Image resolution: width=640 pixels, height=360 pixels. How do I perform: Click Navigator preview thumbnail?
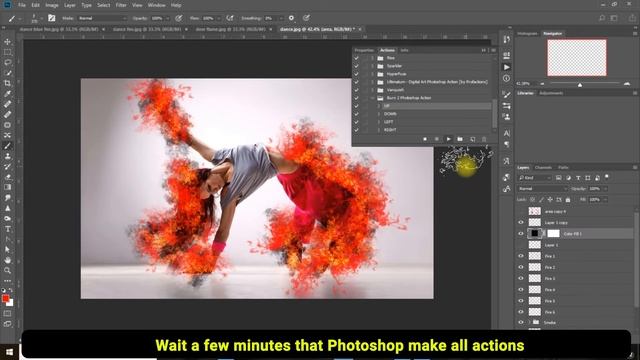tap(576, 58)
